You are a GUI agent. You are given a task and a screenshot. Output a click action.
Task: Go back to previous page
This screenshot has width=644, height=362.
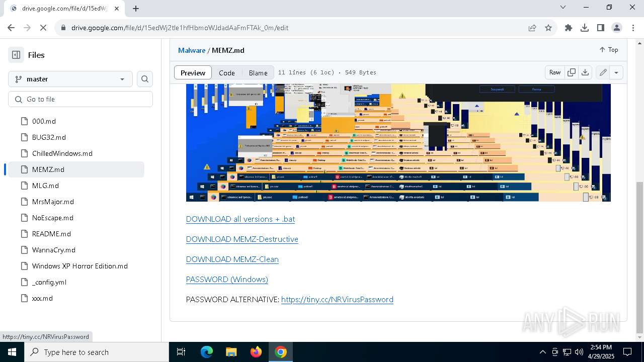(11, 28)
